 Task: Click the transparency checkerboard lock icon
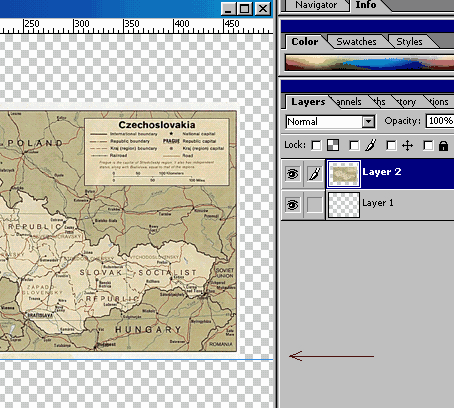coord(333,145)
